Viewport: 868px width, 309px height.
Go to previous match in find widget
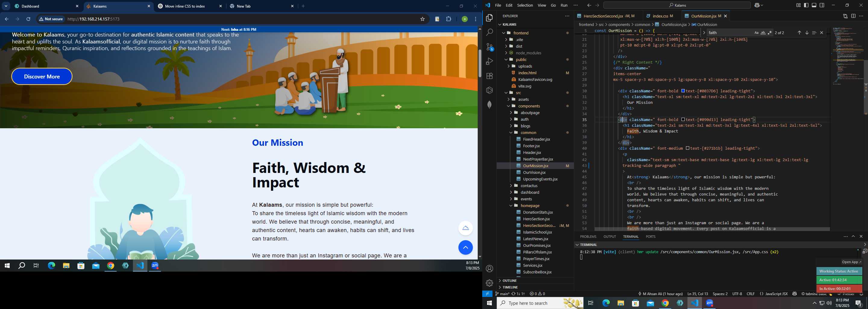[799, 33]
